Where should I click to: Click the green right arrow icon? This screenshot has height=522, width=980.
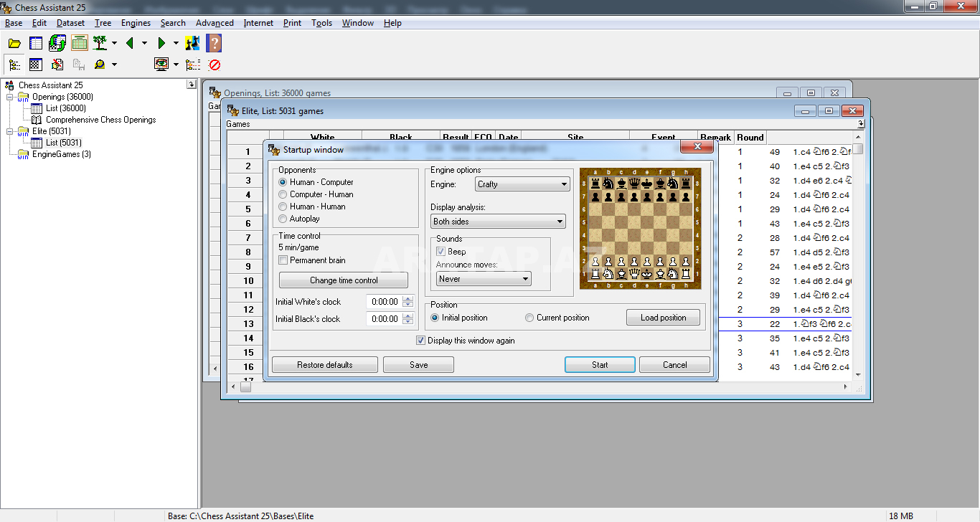click(161, 43)
